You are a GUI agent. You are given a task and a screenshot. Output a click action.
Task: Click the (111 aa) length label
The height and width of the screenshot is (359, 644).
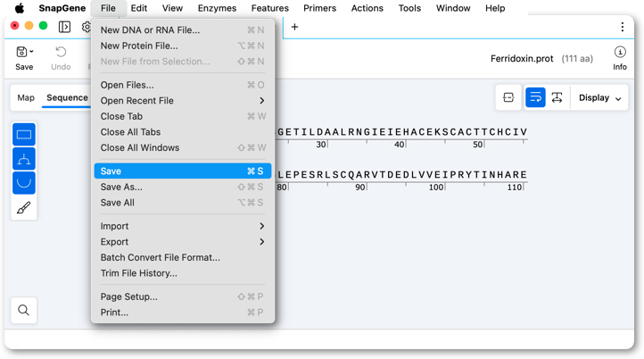tap(577, 58)
